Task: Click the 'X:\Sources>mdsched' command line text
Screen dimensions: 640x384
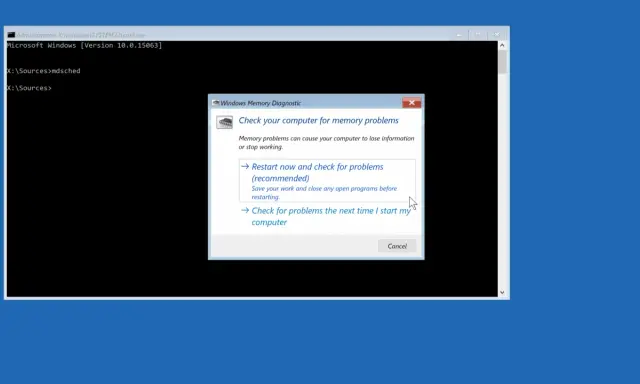Action: tap(44, 71)
